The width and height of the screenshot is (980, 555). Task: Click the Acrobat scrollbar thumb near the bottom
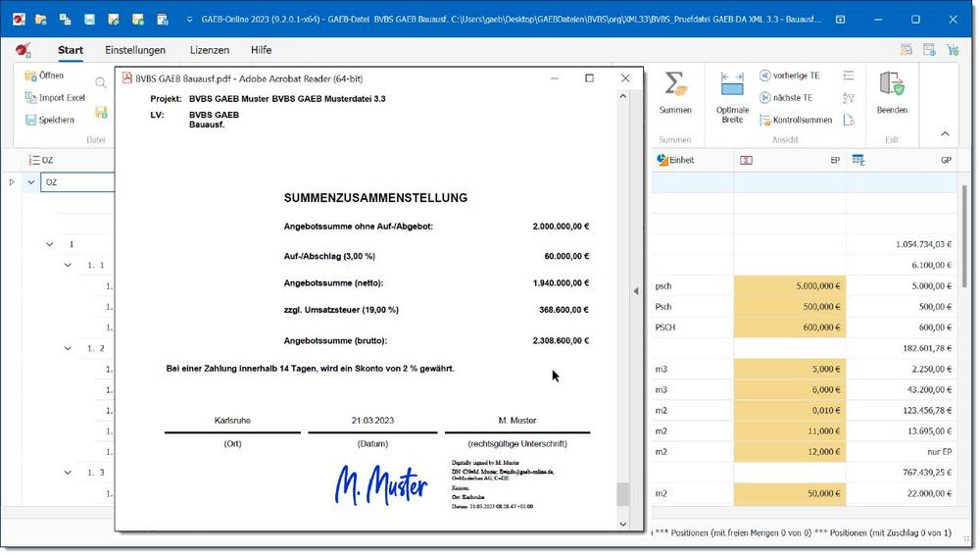coord(622,494)
